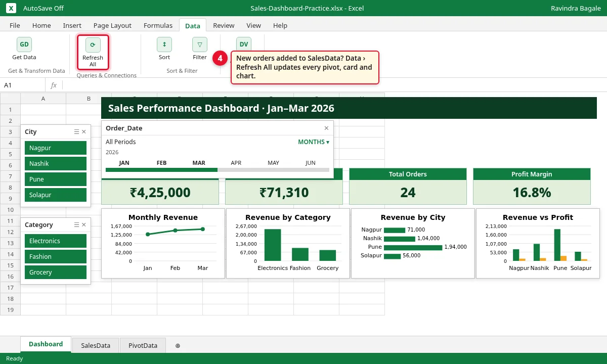Select the Revenue vs Profit chart
The height and width of the screenshot is (364, 607).
[538, 243]
